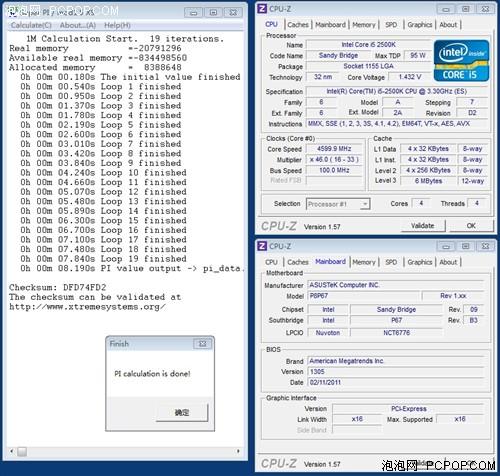Screen dimensions: 500x476
Task: Switch to About tab in top CPU-Z window
Action: coord(448,25)
